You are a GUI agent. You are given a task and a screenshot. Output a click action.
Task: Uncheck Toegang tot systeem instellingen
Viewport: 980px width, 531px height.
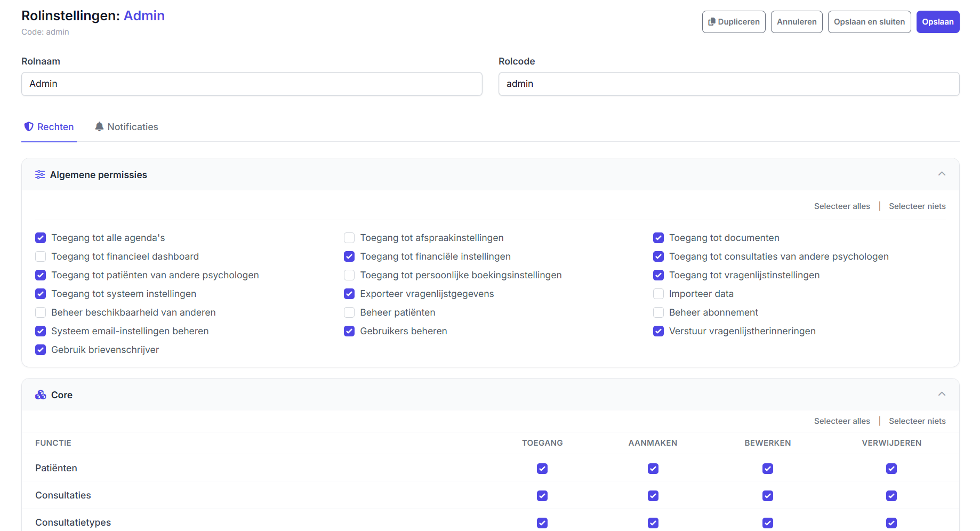click(41, 294)
